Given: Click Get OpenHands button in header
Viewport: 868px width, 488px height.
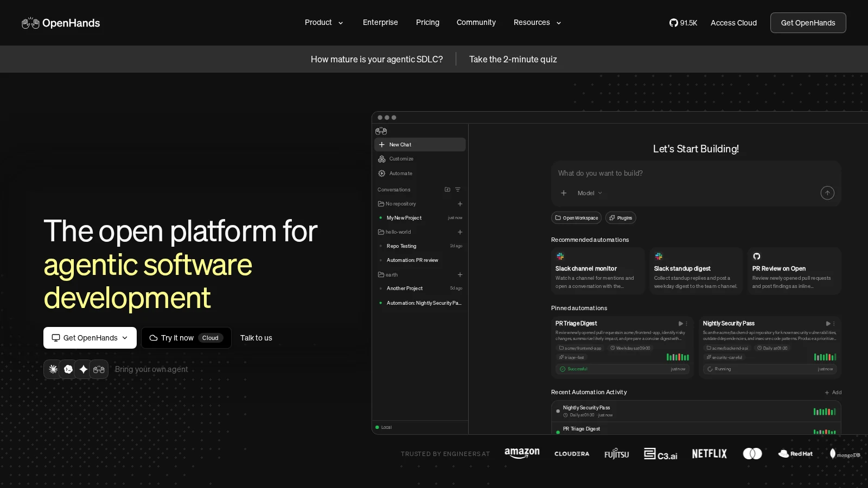Looking at the screenshot, I should [x=808, y=23].
